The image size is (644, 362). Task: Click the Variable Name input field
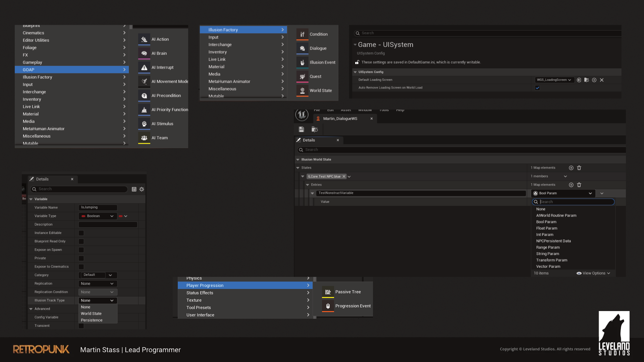point(98,207)
